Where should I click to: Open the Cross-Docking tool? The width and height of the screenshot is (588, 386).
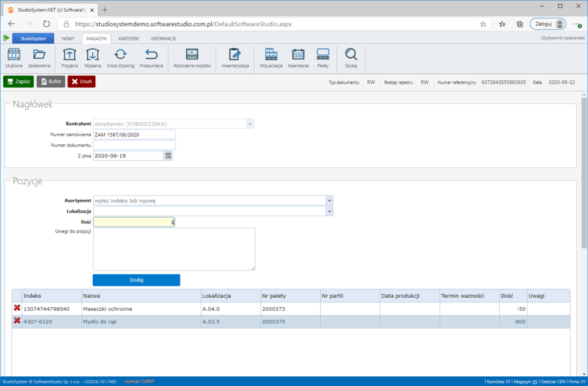pyautogui.click(x=120, y=57)
